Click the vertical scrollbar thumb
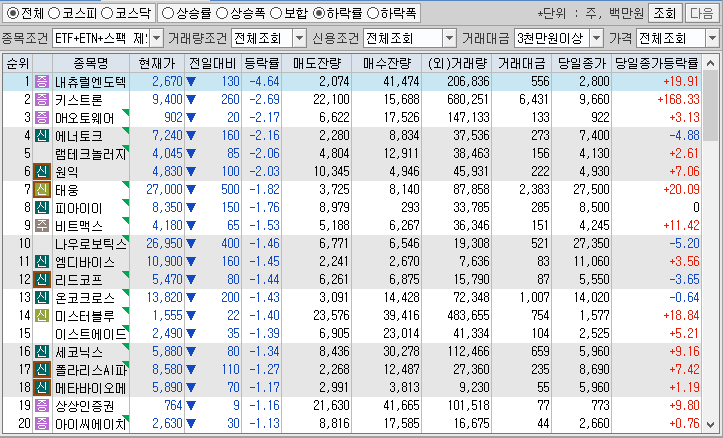Image resolution: width=723 pixels, height=438 pixels. click(711, 107)
